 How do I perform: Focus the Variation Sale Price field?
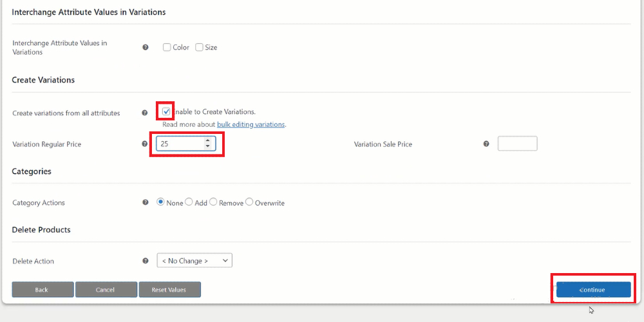click(x=518, y=144)
